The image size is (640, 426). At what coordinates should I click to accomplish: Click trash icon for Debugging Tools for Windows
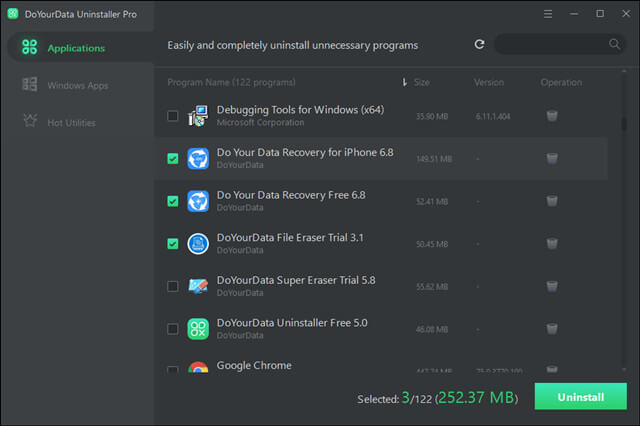(x=552, y=116)
